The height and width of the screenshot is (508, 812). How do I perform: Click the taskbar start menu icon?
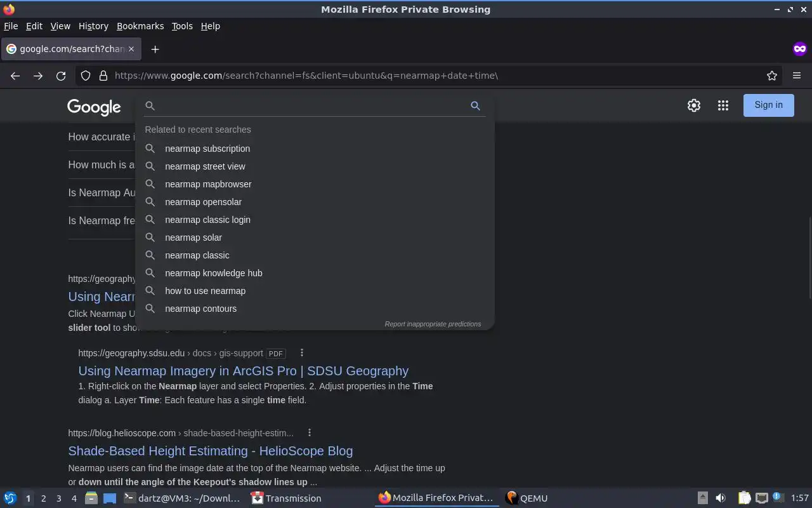pos(10,498)
